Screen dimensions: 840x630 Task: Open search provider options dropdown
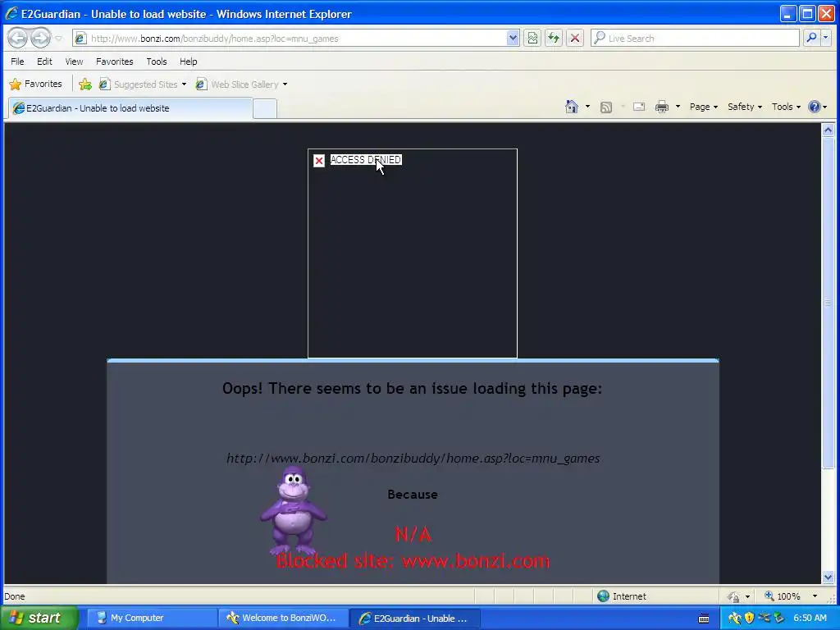click(x=825, y=38)
